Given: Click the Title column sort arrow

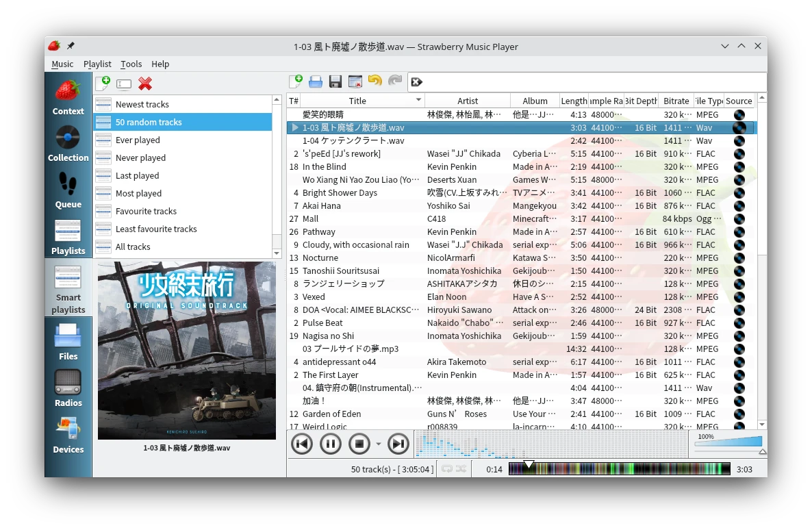Looking at the screenshot, I should 418,101.
